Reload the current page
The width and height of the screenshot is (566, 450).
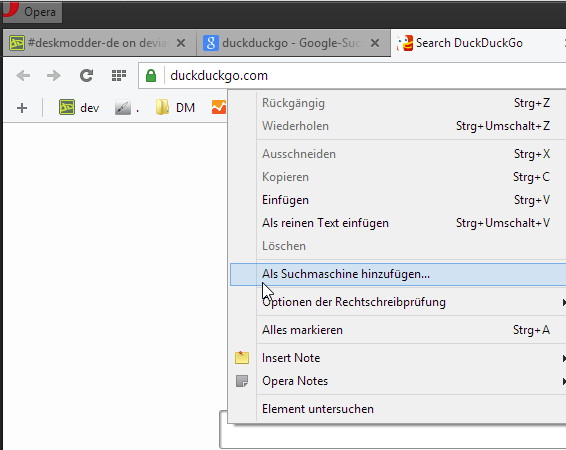[x=86, y=76]
